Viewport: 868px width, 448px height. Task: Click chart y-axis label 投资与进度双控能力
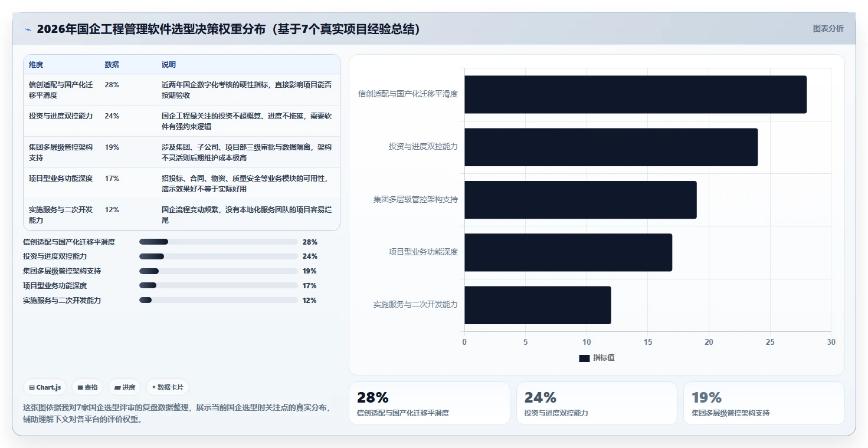click(x=423, y=146)
